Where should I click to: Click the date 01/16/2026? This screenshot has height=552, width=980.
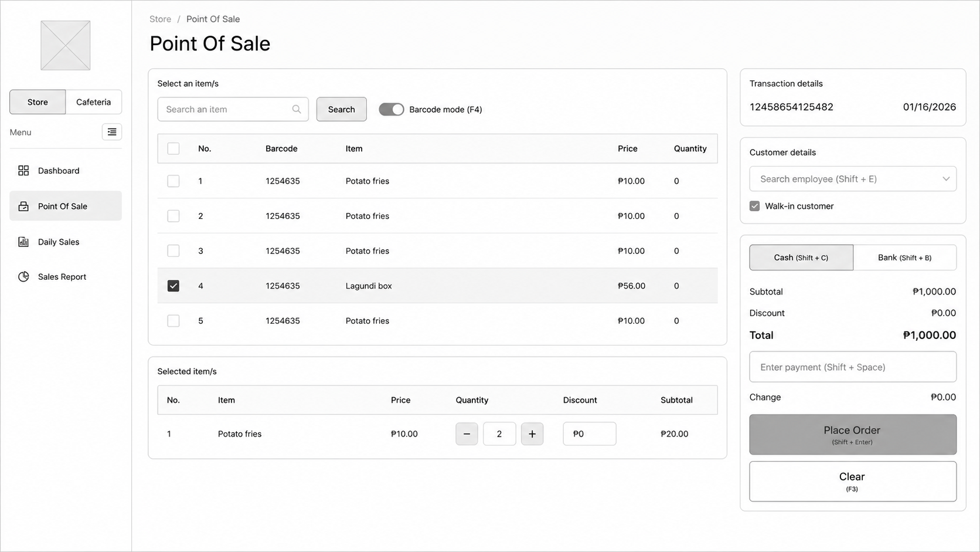(x=930, y=107)
